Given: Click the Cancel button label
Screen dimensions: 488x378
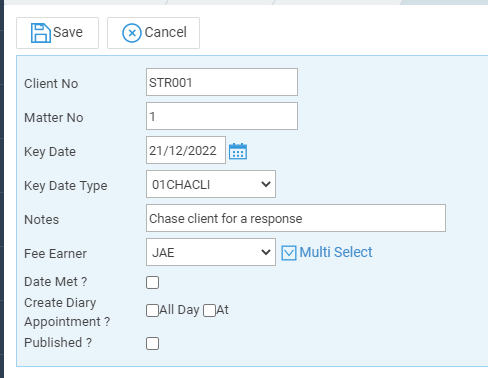Looking at the screenshot, I should pyautogui.click(x=165, y=32).
